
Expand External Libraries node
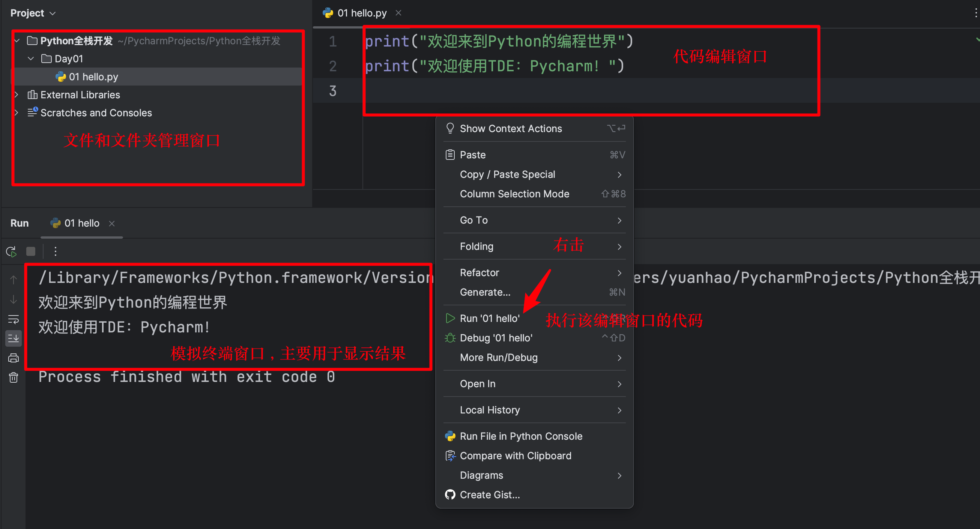point(17,95)
